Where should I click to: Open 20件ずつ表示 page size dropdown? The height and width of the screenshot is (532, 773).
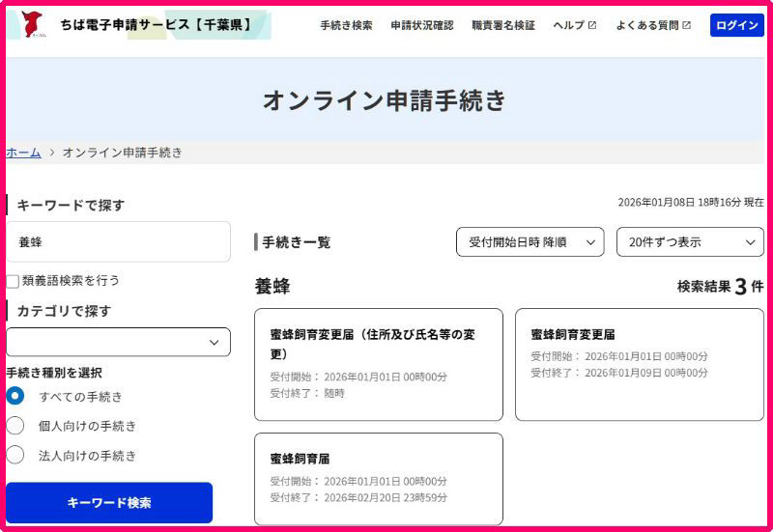click(689, 242)
